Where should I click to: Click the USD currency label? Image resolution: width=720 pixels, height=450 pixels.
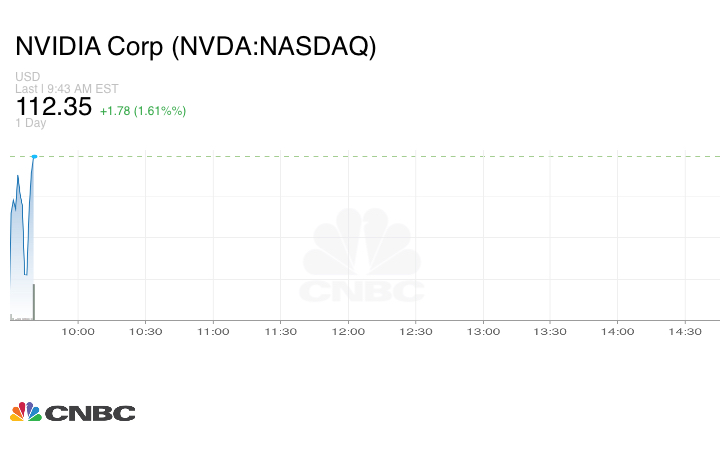[26, 77]
